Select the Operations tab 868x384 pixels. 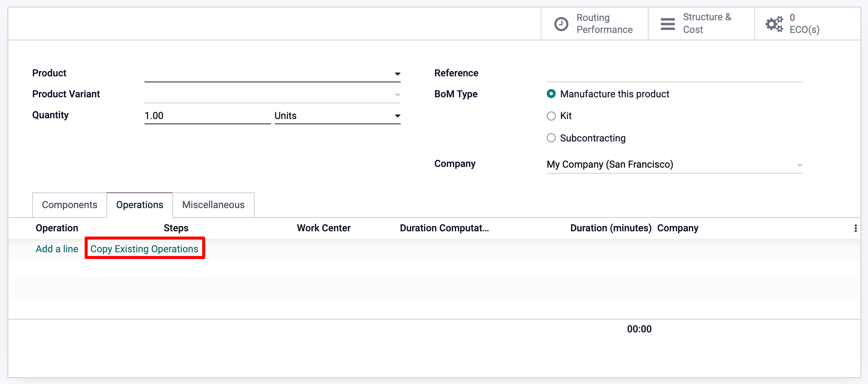[140, 205]
